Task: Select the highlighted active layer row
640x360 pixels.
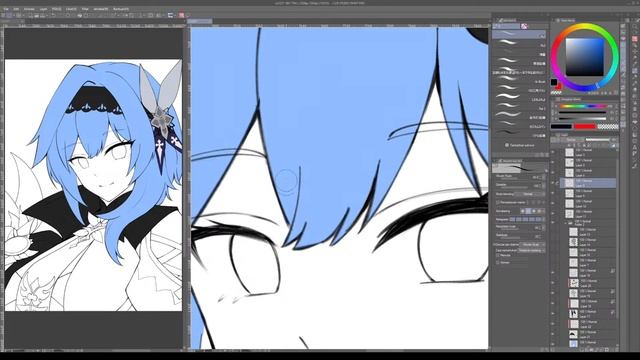Action: [x=588, y=183]
